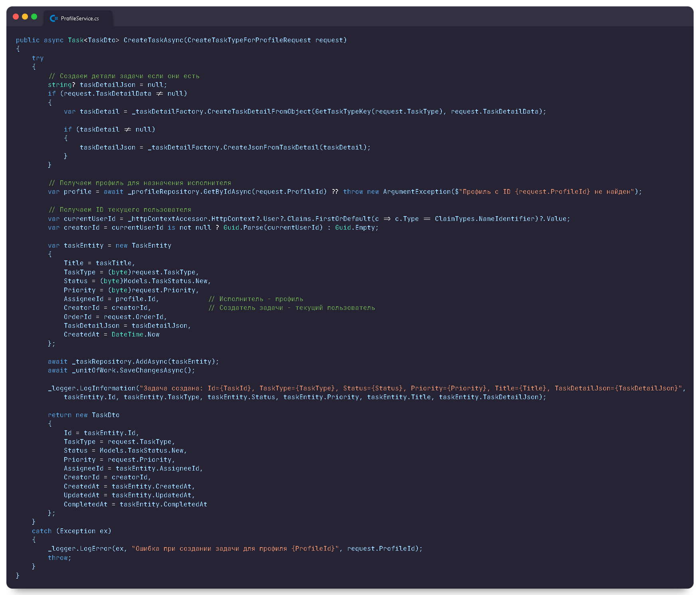The width and height of the screenshot is (700, 595).
Task: Click the yellow minimize traffic light button
Action: point(25,17)
